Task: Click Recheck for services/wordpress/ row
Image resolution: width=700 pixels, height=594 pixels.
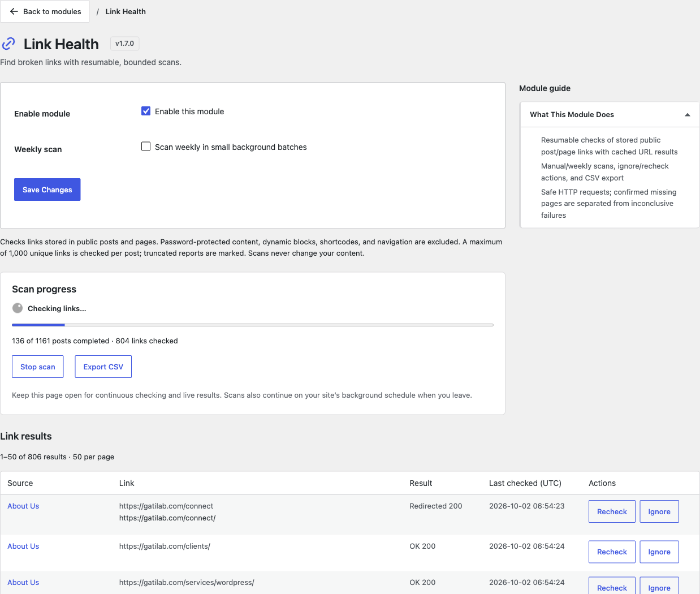Action: [x=612, y=586]
